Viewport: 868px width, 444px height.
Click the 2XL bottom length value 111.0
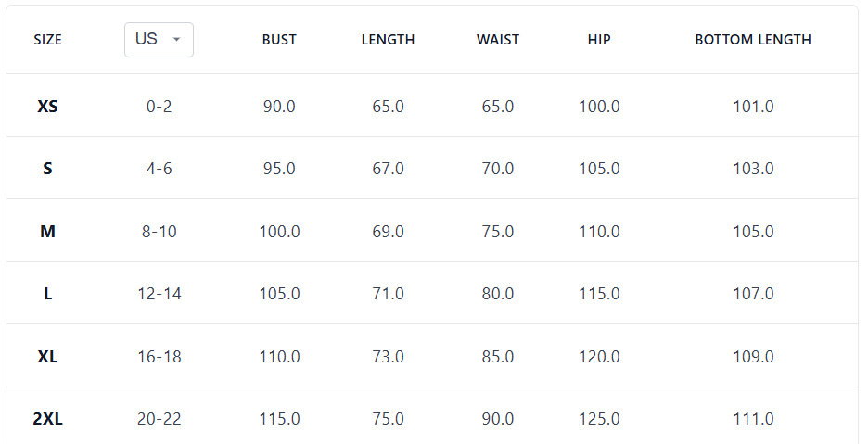point(753,419)
